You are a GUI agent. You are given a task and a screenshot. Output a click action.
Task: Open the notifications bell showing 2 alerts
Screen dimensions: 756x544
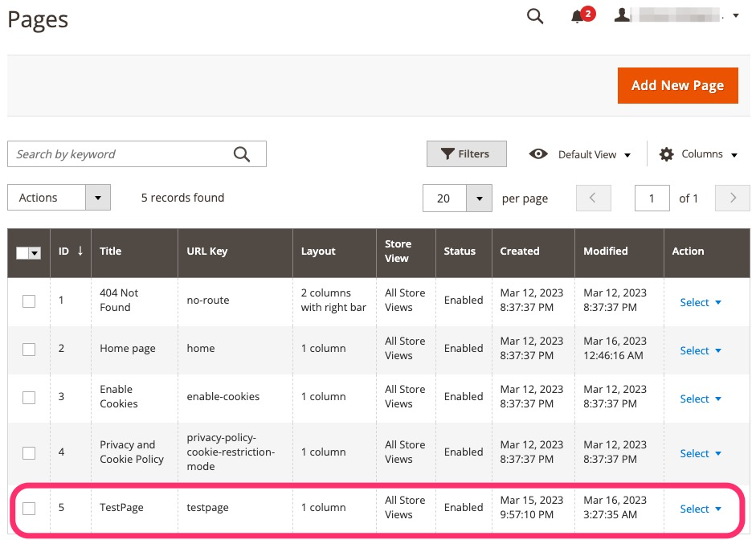[577, 15]
